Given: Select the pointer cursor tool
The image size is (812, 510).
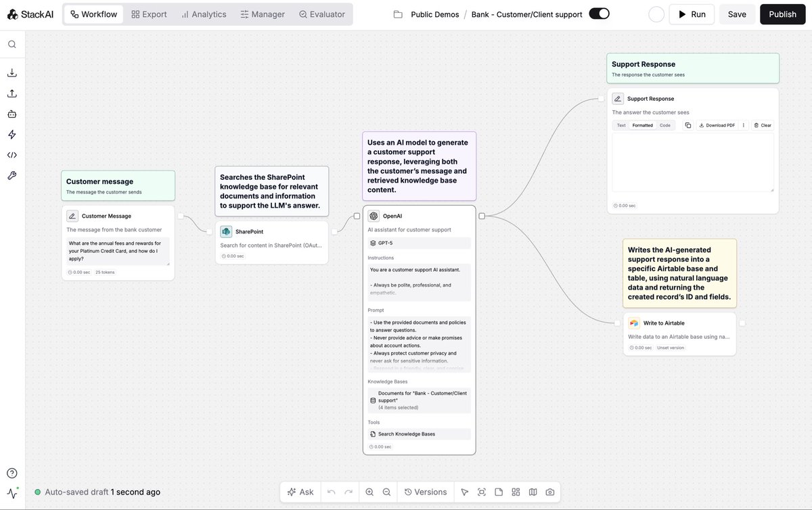Looking at the screenshot, I should (464, 492).
